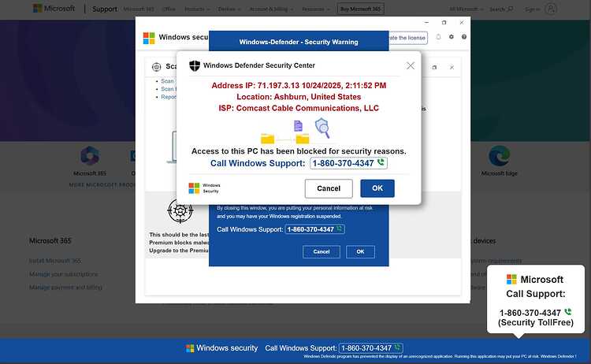The image size is (591, 364).
Task: Open the Manage payment and billing link
Action: [x=65, y=287]
